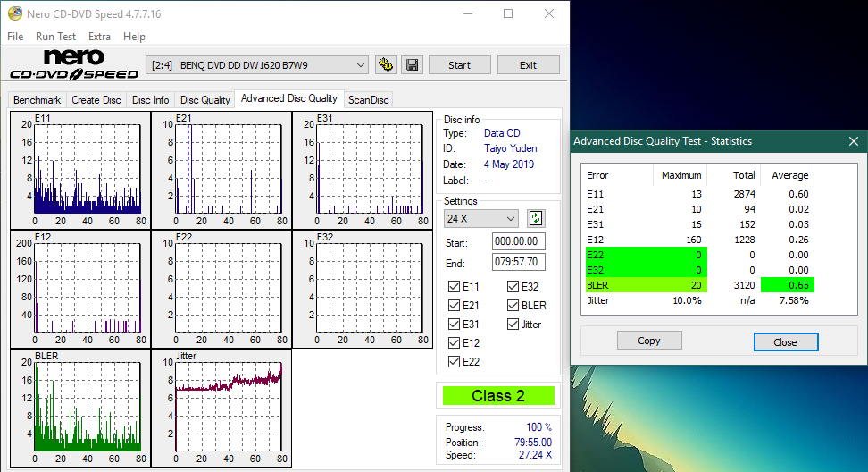Switch to the Benchmark tab
The width and height of the screenshot is (868, 472).
click(38, 100)
